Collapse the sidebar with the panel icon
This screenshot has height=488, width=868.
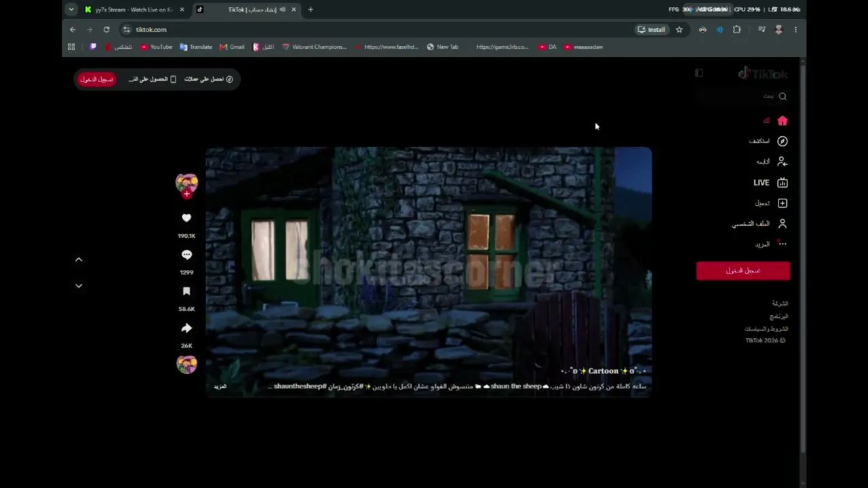(699, 73)
